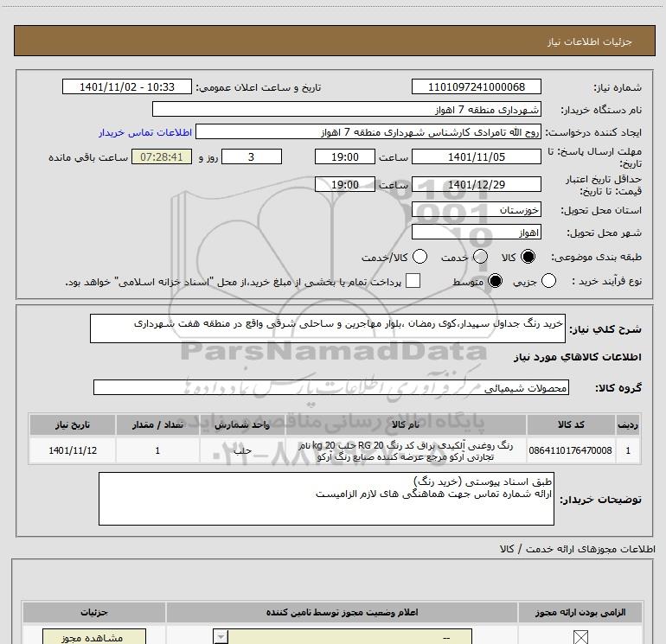Click the تعداد / مقدار column header

157,425
